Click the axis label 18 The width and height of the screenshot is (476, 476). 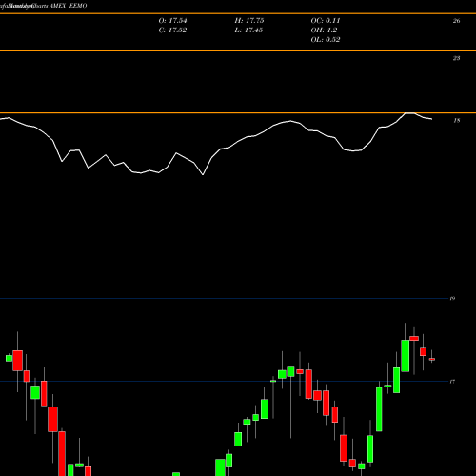click(456, 121)
